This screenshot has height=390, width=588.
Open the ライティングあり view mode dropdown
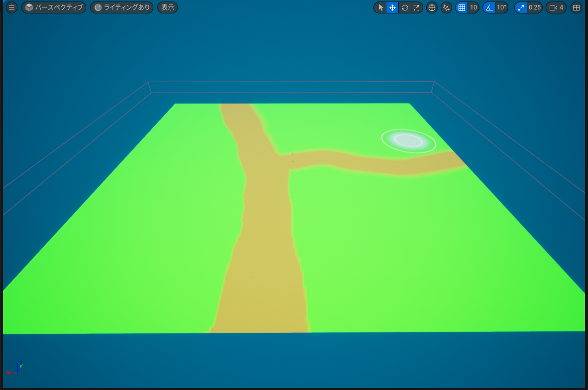pyautogui.click(x=121, y=7)
